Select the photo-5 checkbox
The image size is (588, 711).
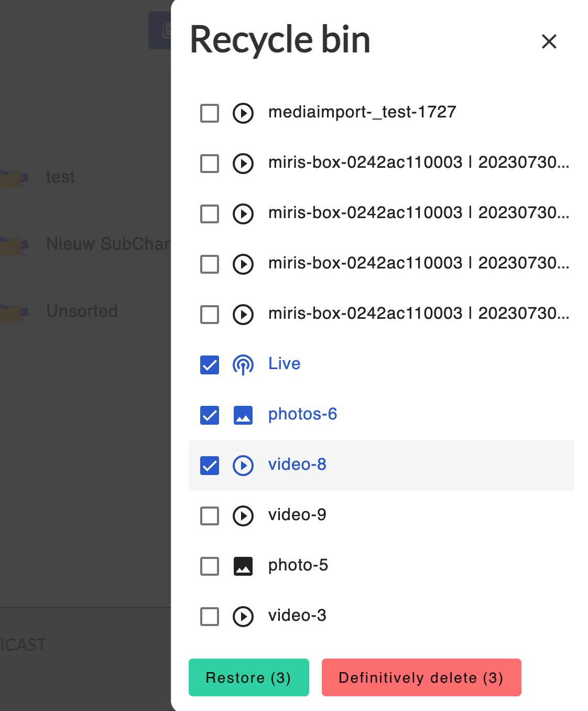tap(210, 566)
